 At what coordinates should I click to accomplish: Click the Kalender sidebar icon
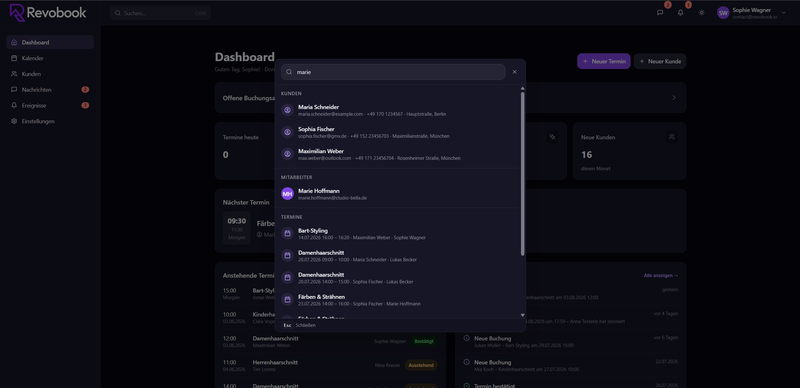point(14,58)
